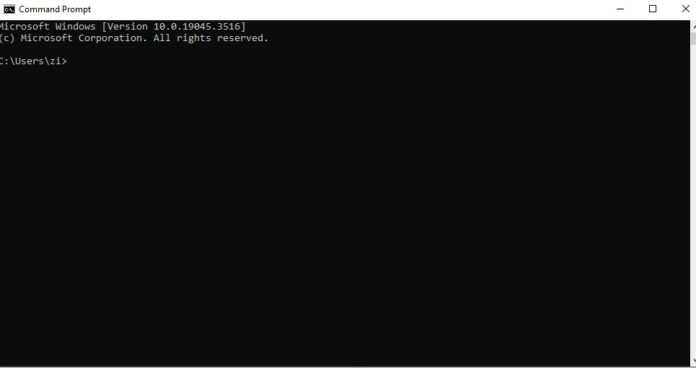Click the scrollbar track below the thumb
The height and width of the screenshot is (368, 696).
(693, 200)
